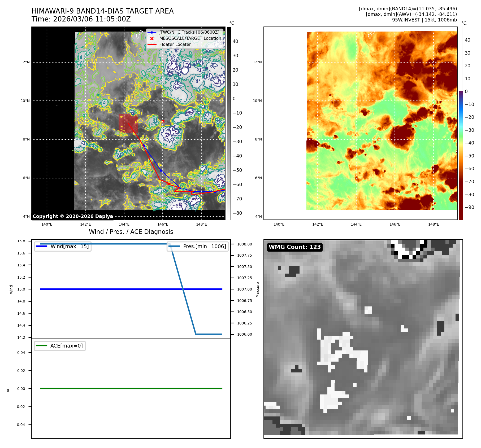Click the green line sample in ACE legend
Screen dimensions: 481x448
41,346
